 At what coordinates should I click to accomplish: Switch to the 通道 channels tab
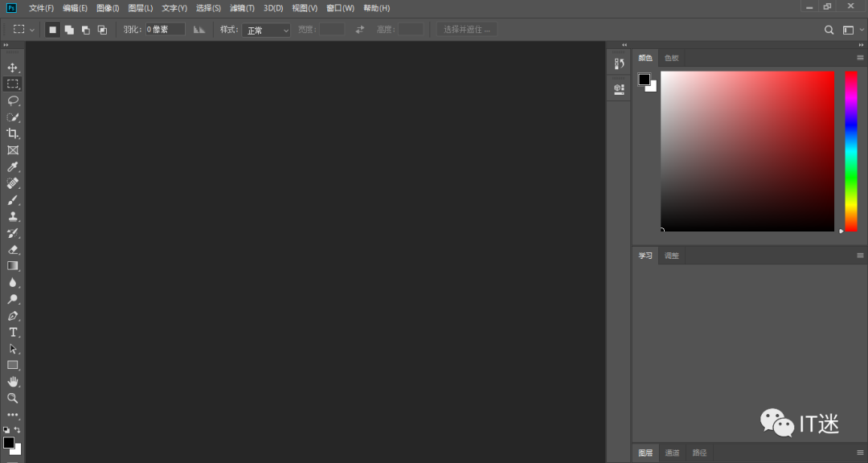(672, 453)
